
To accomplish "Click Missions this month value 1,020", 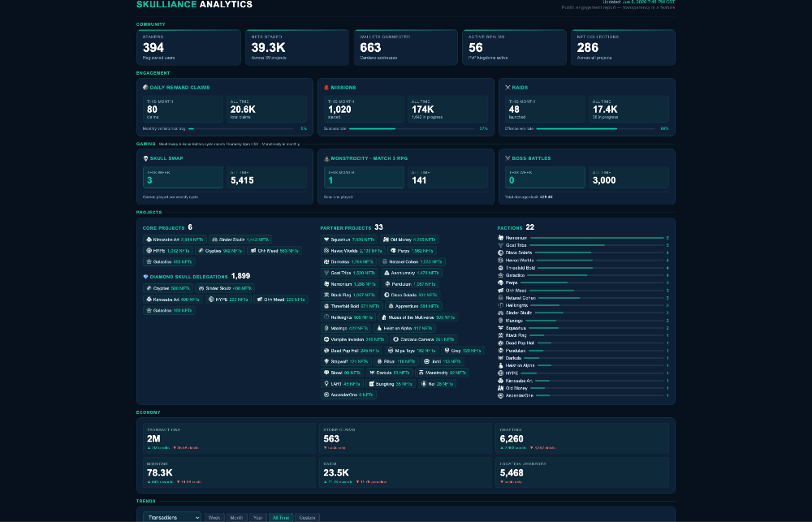I will (x=339, y=110).
